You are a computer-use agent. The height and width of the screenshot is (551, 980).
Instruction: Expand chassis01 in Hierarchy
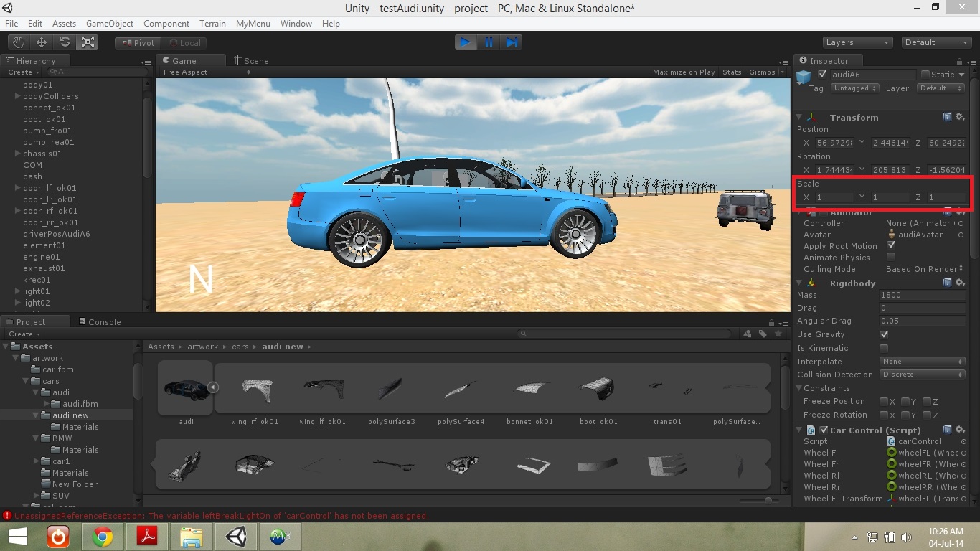[x=18, y=154]
